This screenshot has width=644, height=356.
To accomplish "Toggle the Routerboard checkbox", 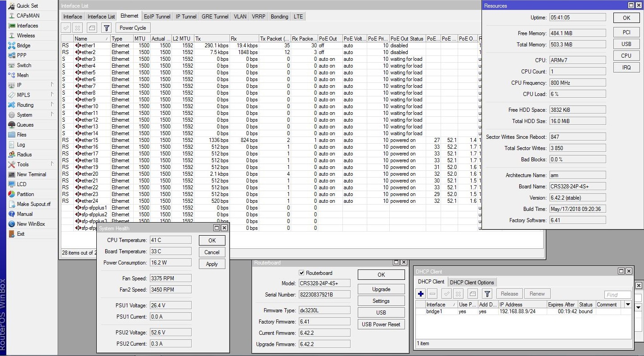I will pos(302,273).
